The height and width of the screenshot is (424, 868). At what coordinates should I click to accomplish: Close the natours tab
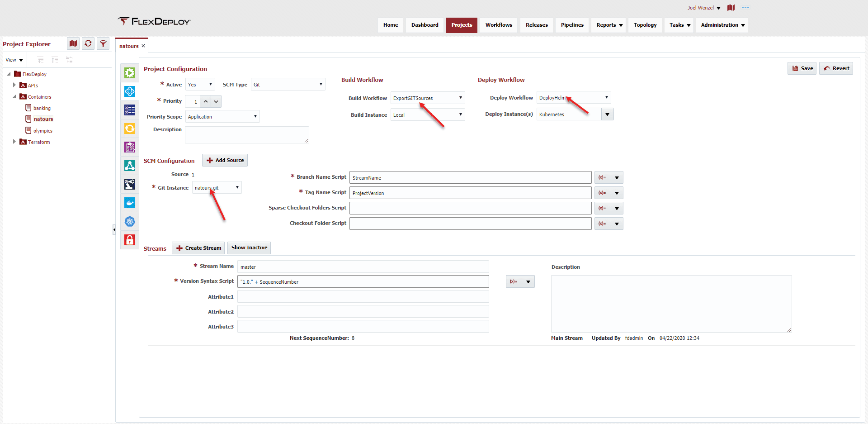[x=143, y=46]
